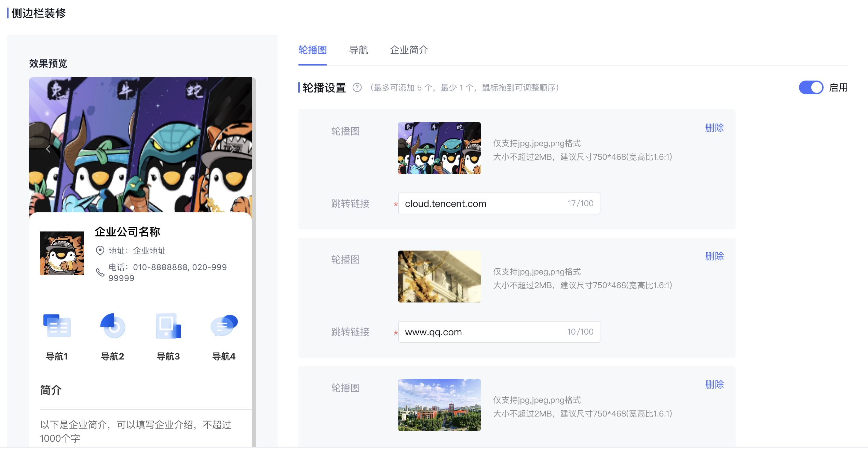Click the 企业公司名称 title in preview
868x452 pixels.
coord(127,232)
